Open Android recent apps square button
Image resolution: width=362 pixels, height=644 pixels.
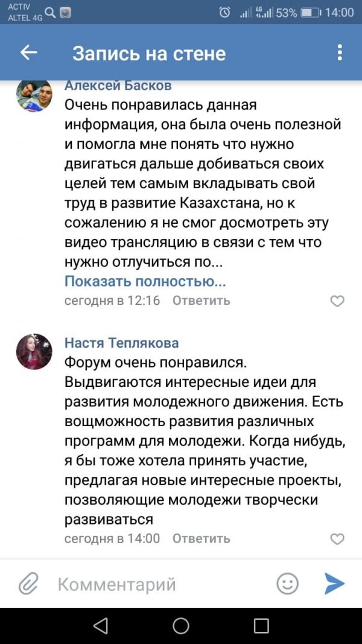pyautogui.click(x=261, y=625)
